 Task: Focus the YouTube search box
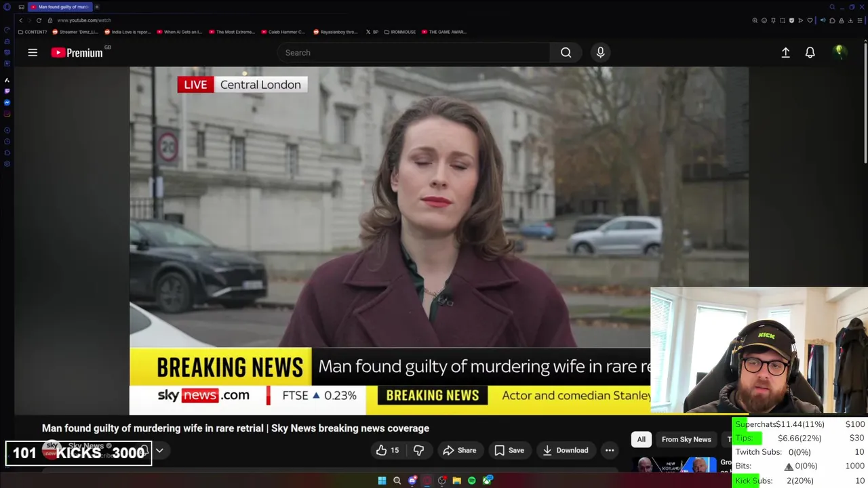(x=413, y=52)
